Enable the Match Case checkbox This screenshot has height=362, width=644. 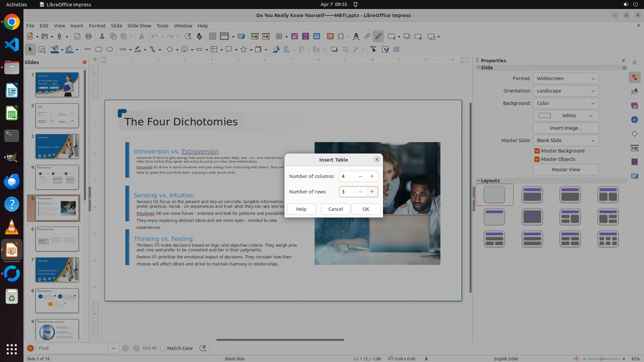(x=163, y=348)
